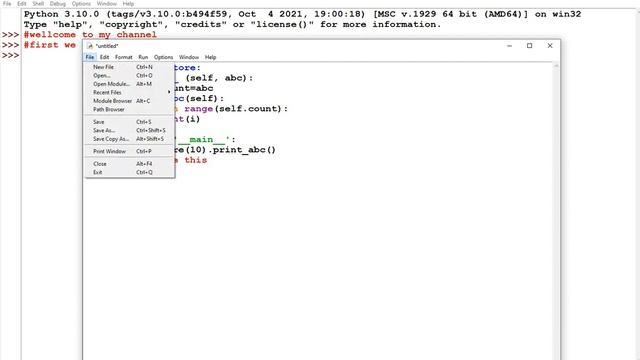Select Open Module... menu entry

[x=129, y=84]
